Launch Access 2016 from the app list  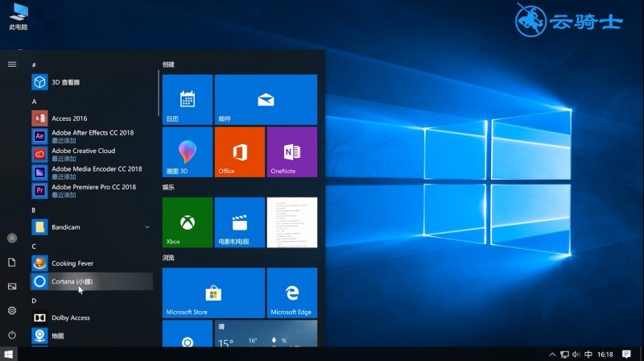(x=92, y=118)
